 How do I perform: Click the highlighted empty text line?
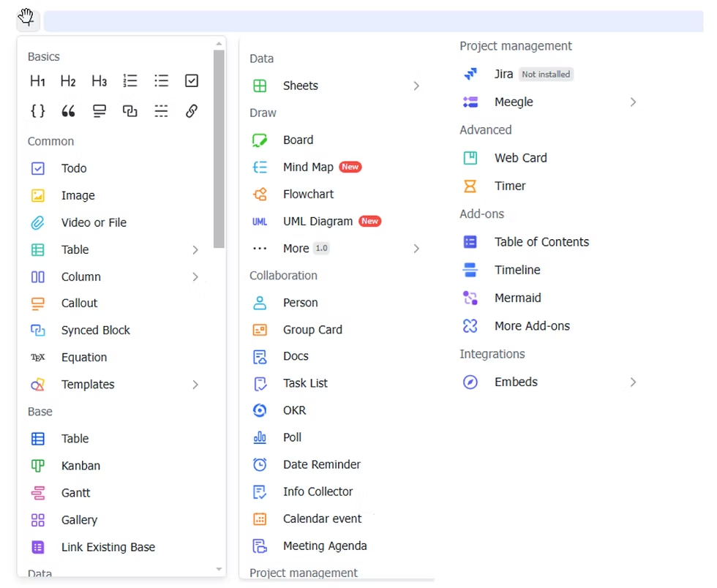click(374, 21)
